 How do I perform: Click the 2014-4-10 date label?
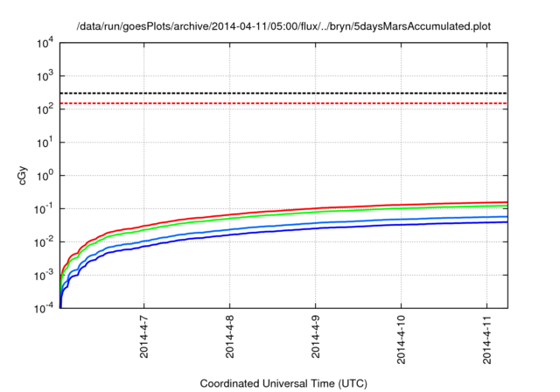[401, 339]
